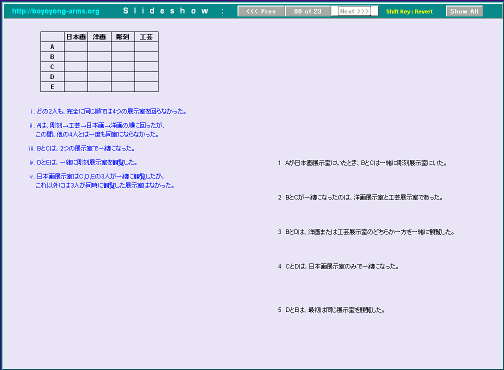Advance with the Next >>> button
The width and height of the screenshot is (504, 370).
coord(355,11)
